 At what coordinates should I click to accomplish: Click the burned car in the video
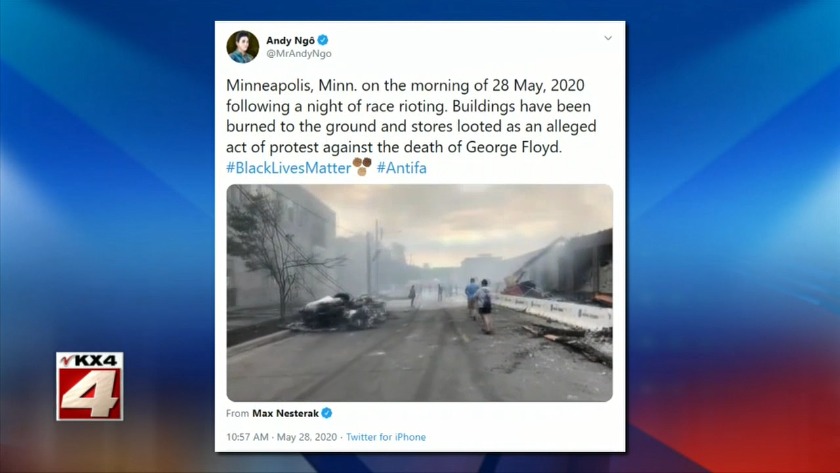click(343, 312)
